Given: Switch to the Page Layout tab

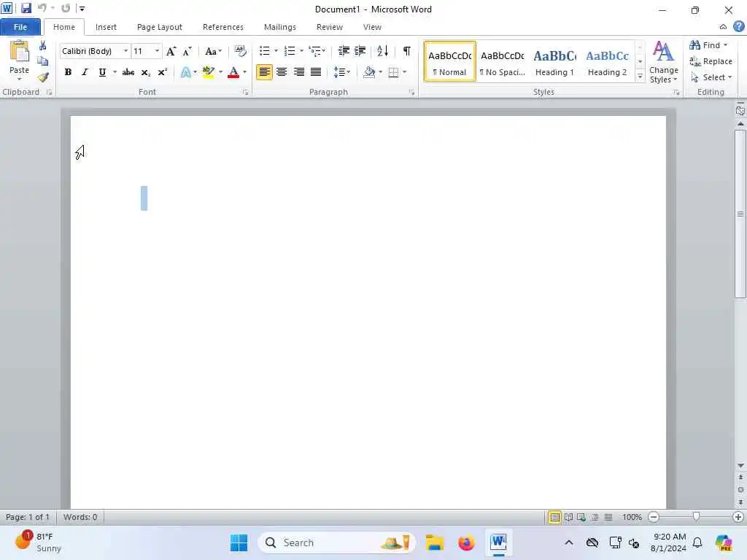Looking at the screenshot, I should [x=160, y=27].
